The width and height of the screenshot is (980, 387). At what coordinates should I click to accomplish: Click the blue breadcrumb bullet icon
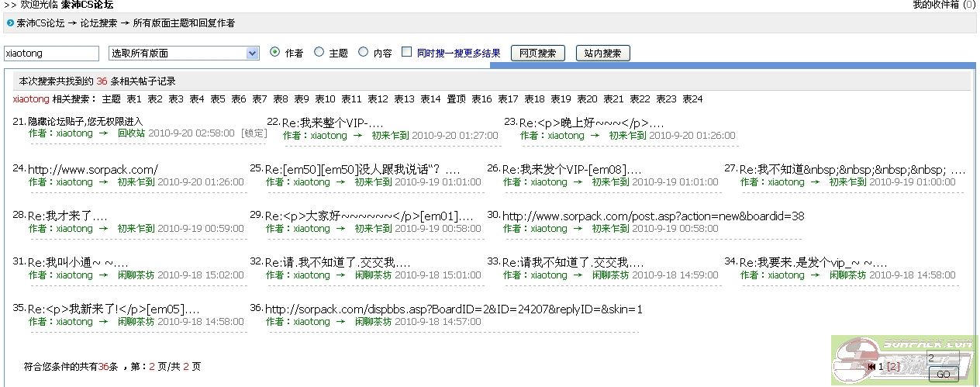(x=10, y=23)
